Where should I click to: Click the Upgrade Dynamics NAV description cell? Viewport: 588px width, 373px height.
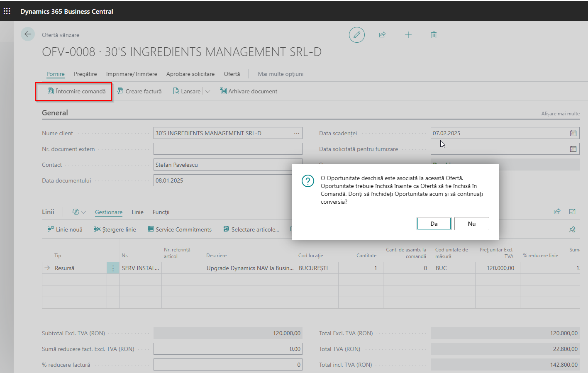point(250,268)
